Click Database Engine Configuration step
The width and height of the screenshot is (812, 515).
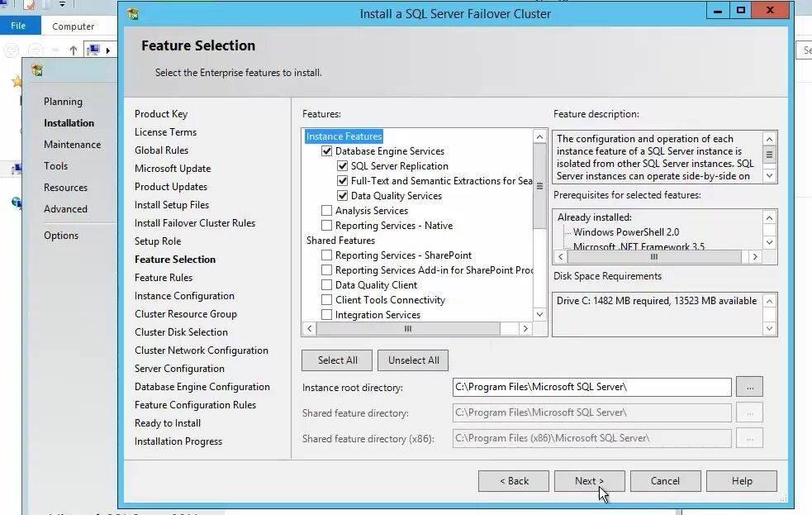[x=202, y=387]
